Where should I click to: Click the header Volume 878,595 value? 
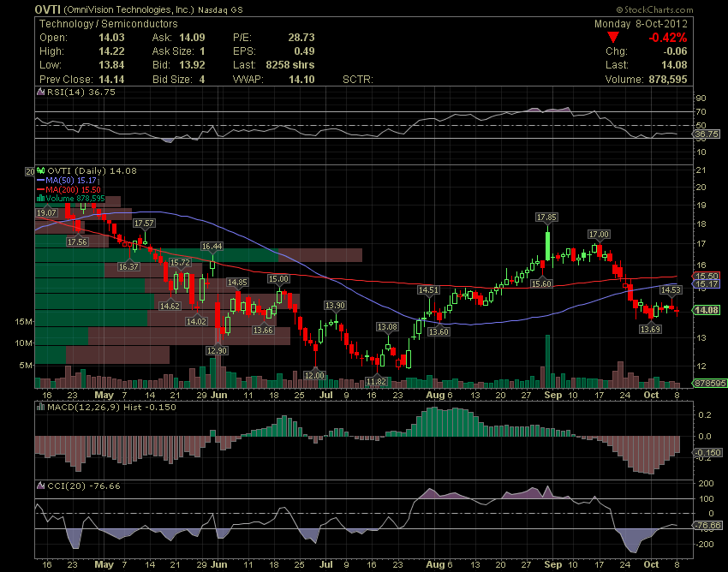(x=668, y=80)
